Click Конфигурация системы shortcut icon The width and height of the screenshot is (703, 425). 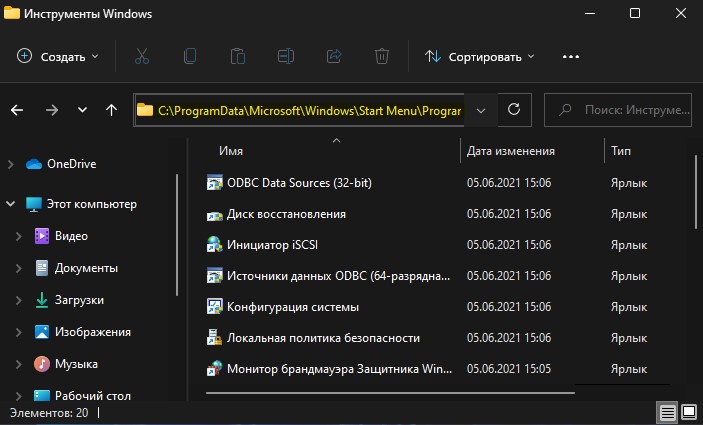coord(214,307)
